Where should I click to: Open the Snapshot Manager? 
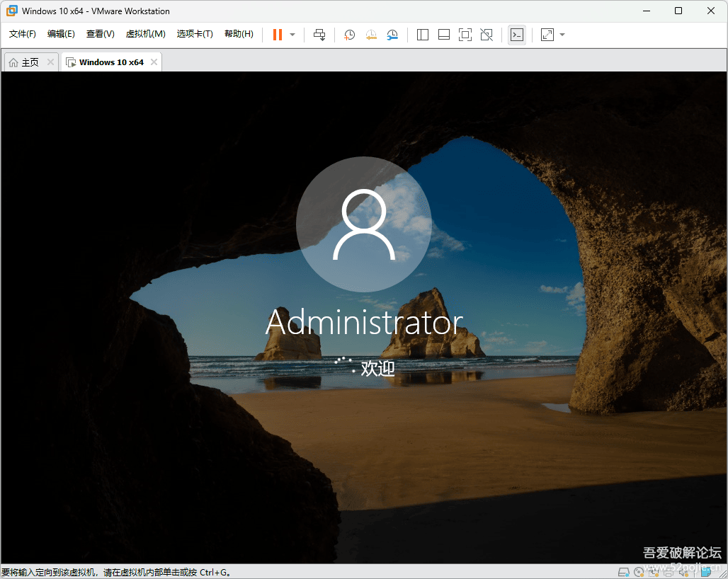(393, 34)
